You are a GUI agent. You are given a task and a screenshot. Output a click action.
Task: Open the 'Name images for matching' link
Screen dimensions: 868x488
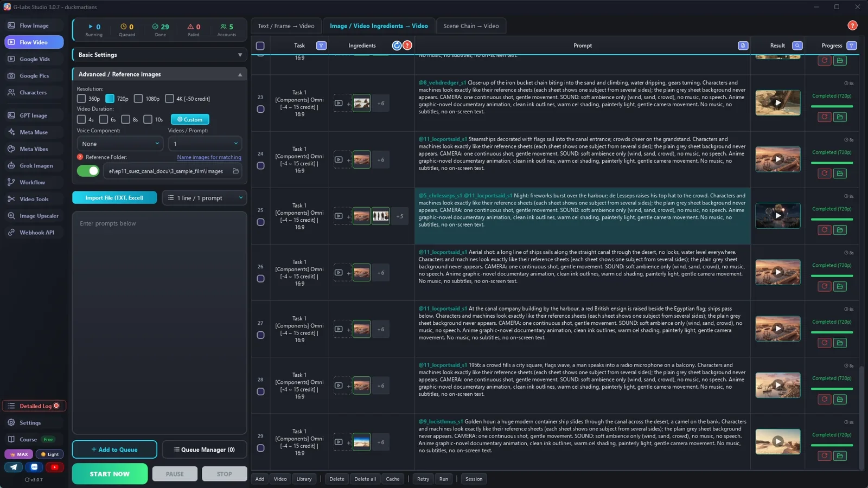[x=209, y=157]
